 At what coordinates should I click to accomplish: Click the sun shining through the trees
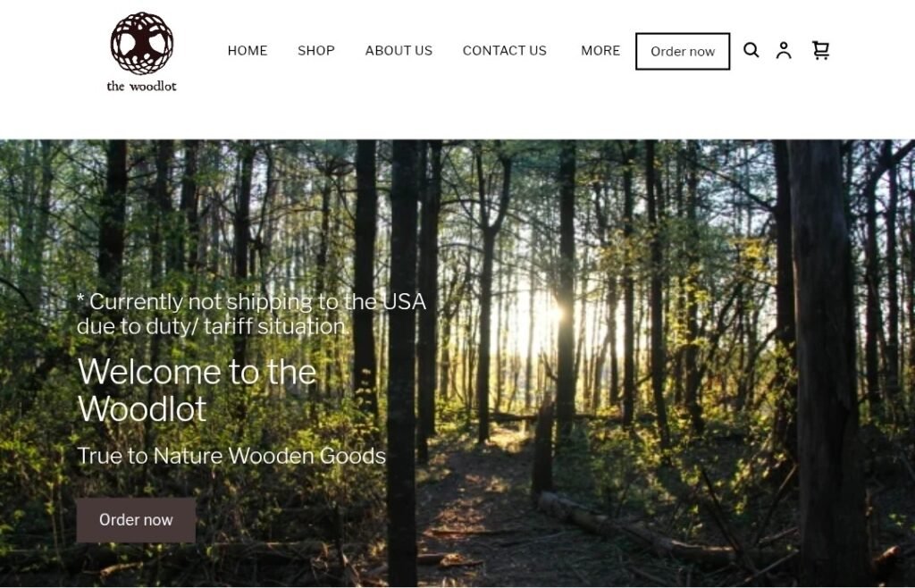coord(553,312)
